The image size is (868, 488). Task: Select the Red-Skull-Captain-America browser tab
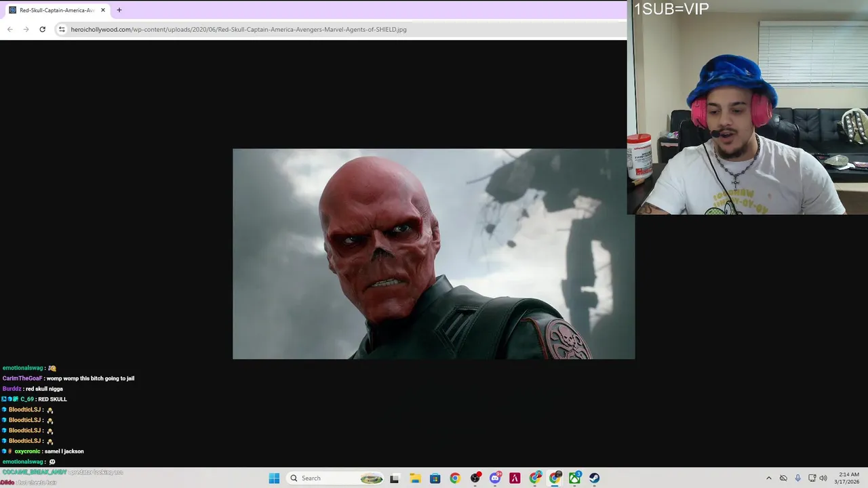click(x=57, y=10)
